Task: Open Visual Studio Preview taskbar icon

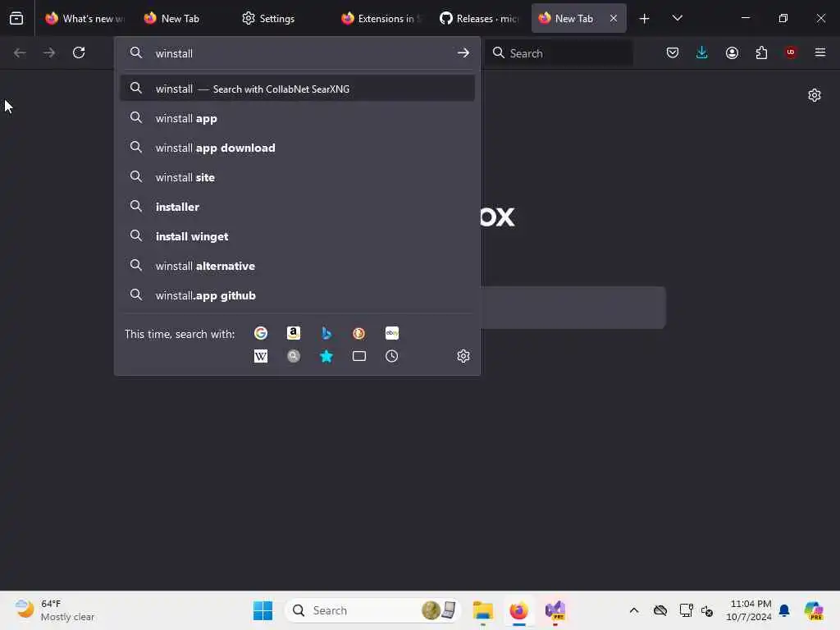Action: (555, 610)
